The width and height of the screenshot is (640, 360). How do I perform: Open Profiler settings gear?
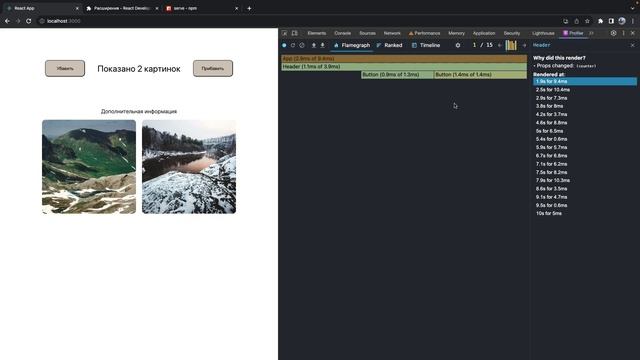point(458,45)
